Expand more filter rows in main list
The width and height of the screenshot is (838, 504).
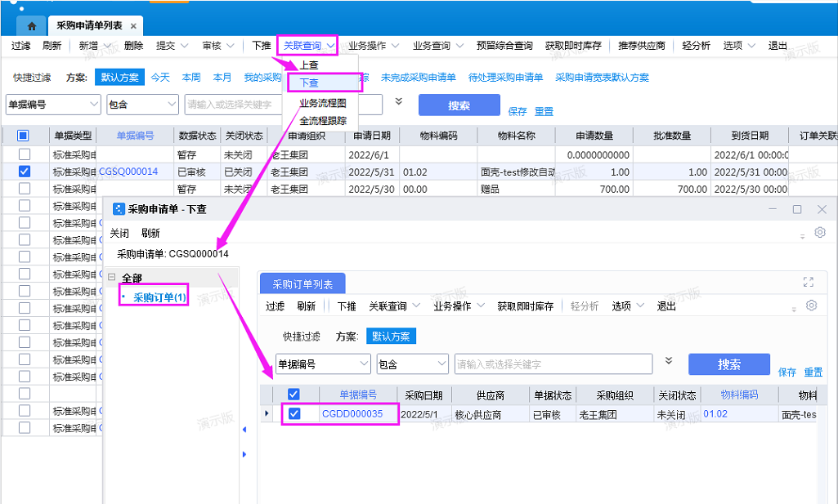click(x=399, y=101)
